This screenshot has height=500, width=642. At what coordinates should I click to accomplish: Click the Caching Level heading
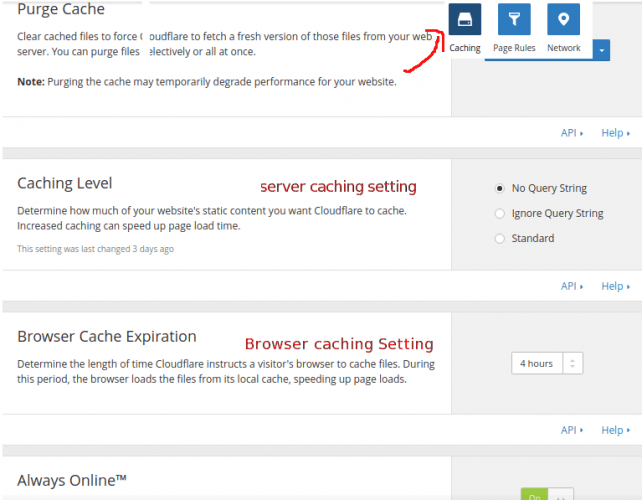(65, 183)
